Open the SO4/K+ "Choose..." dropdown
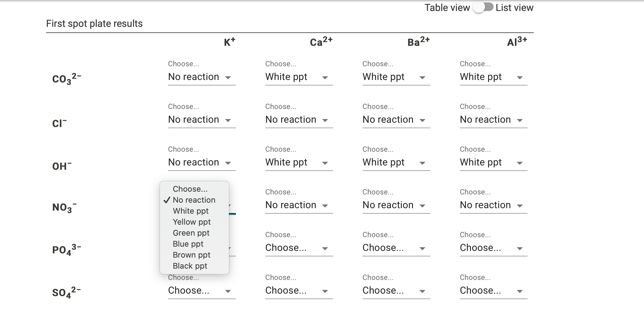 pyautogui.click(x=201, y=291)
